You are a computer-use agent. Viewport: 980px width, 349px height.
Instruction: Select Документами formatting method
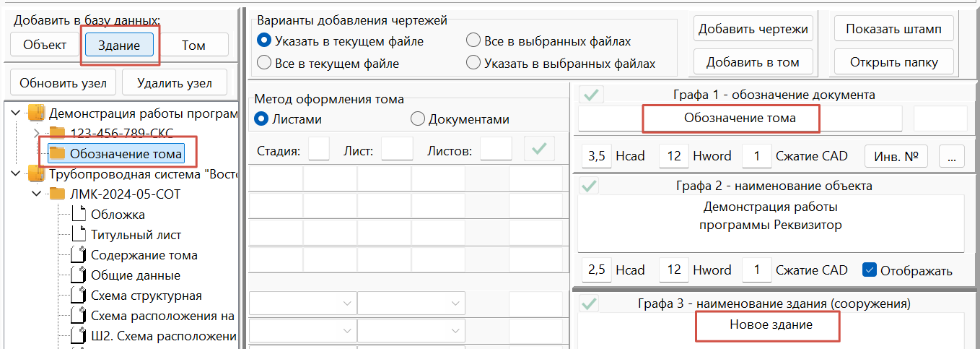pos(460,119)
